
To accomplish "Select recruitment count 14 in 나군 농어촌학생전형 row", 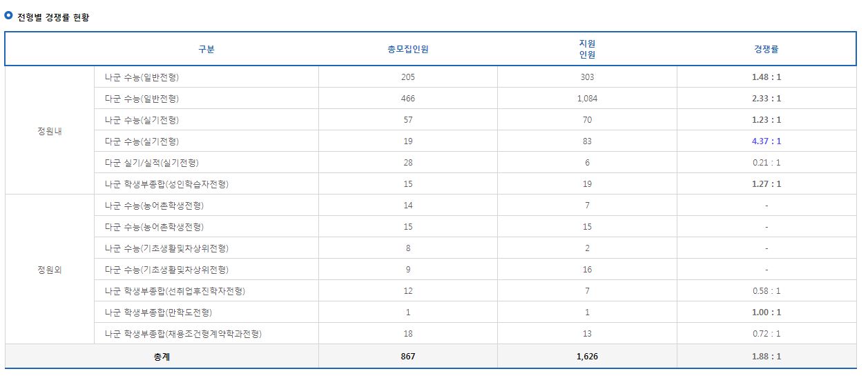I will pyautogui.click(x=408, y=206).
